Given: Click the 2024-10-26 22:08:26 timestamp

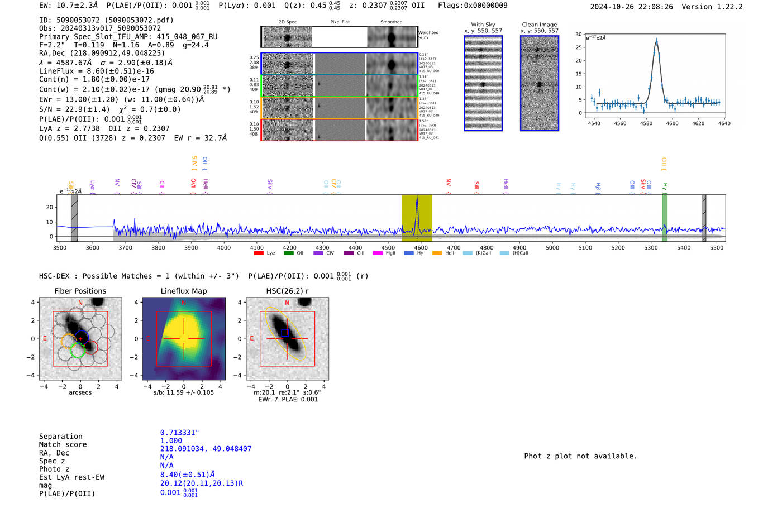Looking at the screenshot, I should (632, 7).
